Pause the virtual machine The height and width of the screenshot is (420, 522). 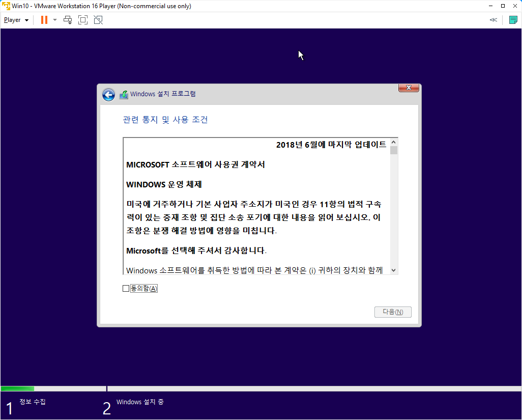click(44, 20)
